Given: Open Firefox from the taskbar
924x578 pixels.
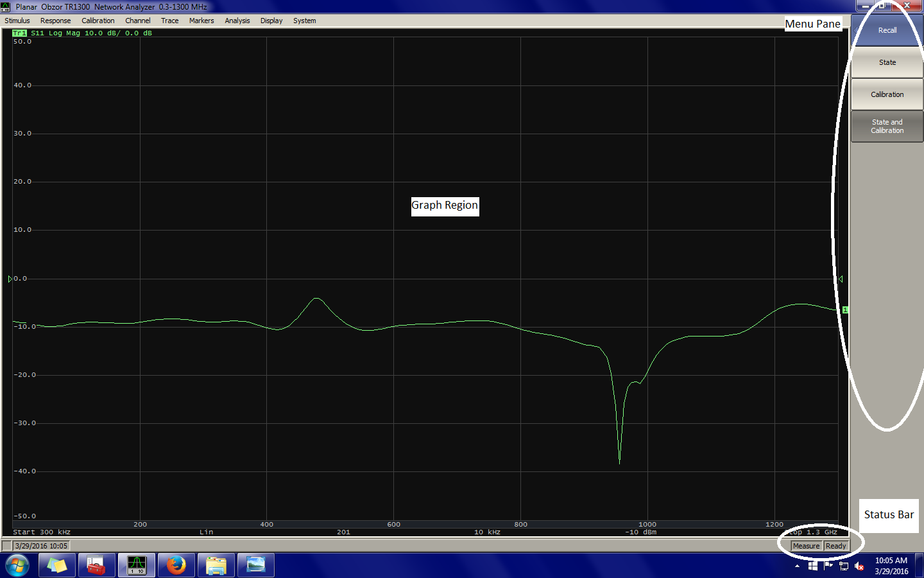Looking at the screenshot, I should tap(176, 565).
